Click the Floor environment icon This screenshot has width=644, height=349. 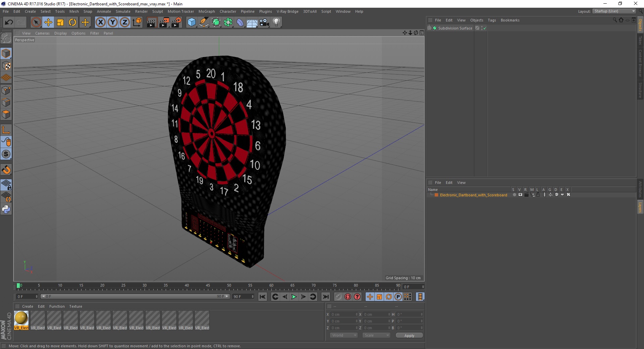tap(252, 22)
